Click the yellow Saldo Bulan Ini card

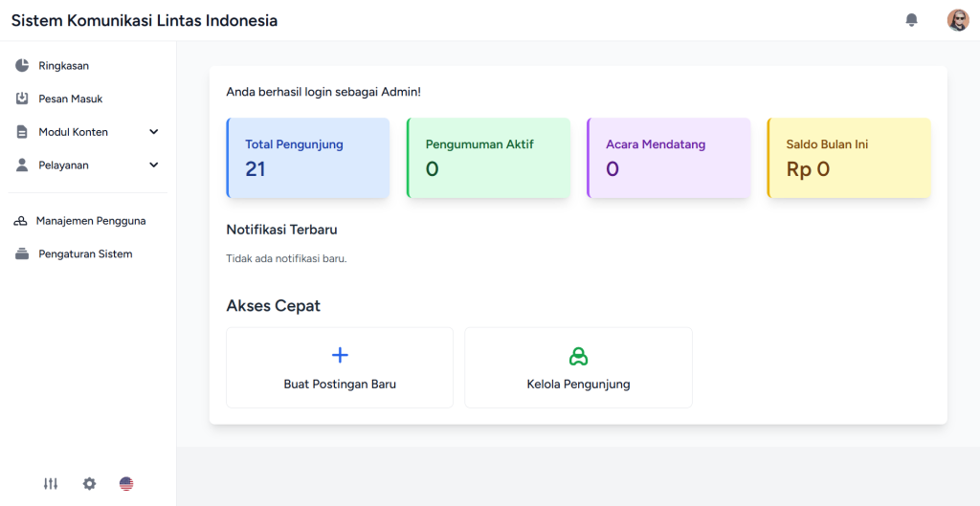tap(849, 158)
